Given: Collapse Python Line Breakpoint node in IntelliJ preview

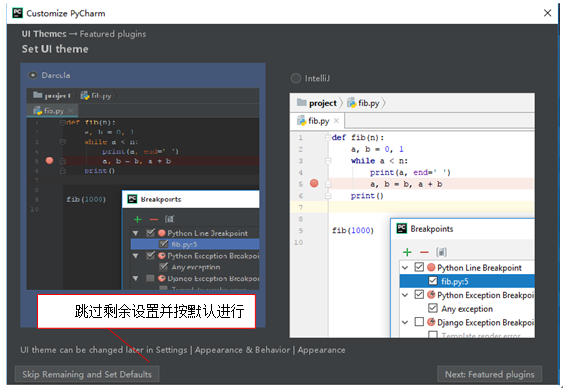Looking at the screenshot, I should 405,267.
